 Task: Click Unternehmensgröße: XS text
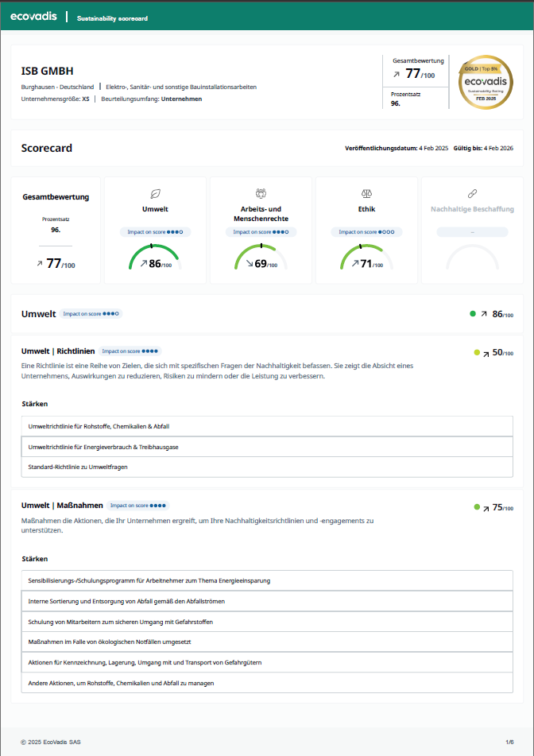(56, 99)
